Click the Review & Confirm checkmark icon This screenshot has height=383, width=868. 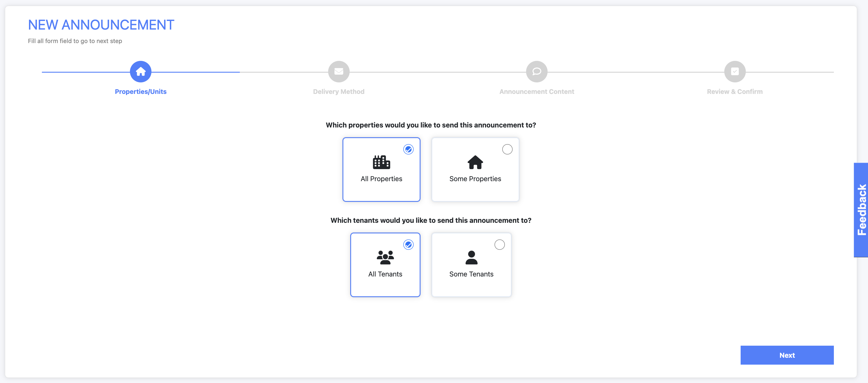tap(735, 71)
